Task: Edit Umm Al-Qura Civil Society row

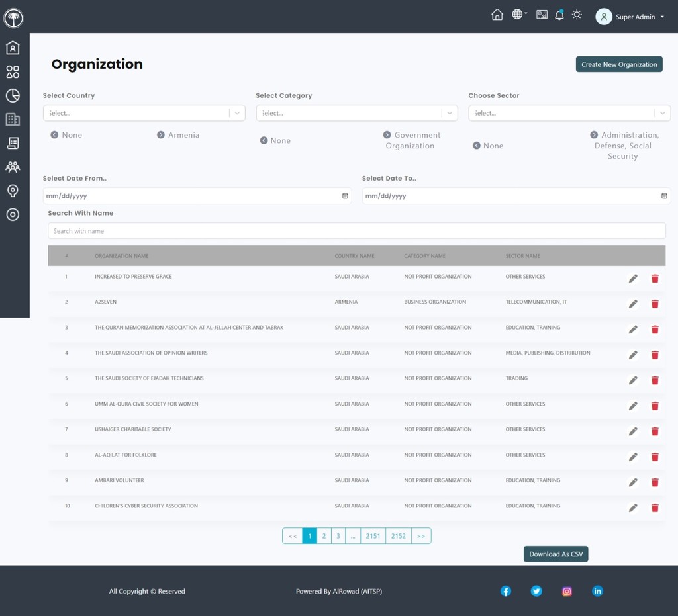Action: point(633,406)
